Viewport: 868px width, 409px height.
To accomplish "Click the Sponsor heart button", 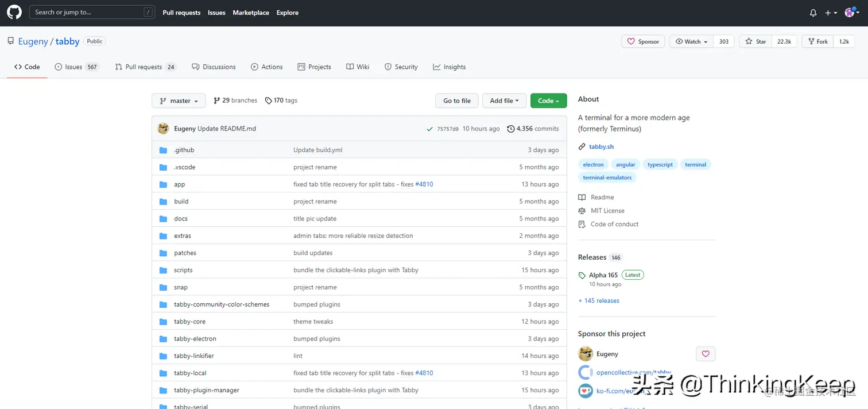I will coord(643,41).
